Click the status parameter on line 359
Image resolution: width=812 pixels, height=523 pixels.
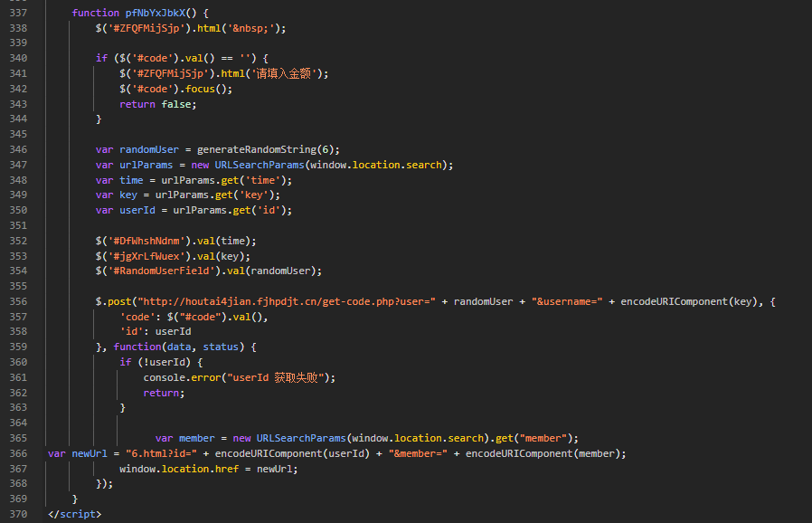click(221, 347)
